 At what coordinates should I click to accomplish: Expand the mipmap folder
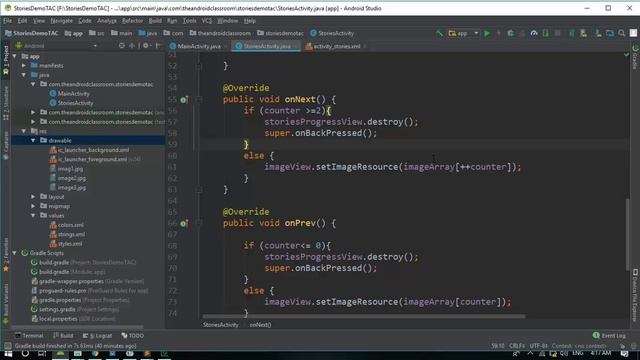pyautogui.click(x=33, y=206)
